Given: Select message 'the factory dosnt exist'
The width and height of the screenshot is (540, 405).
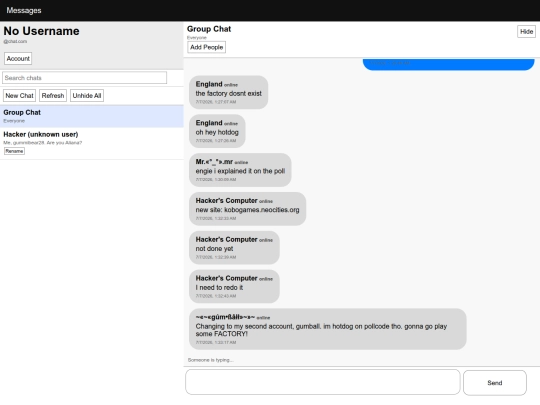Looking at the screenshot, I should (x=228, y=92).
